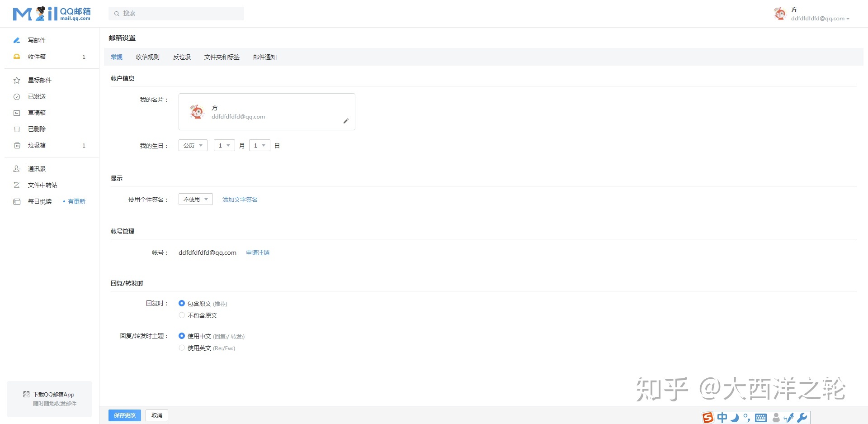868x424 pixels.
Task: Click the unread count next to 收件箱
Action: click(x=84, y=57)
